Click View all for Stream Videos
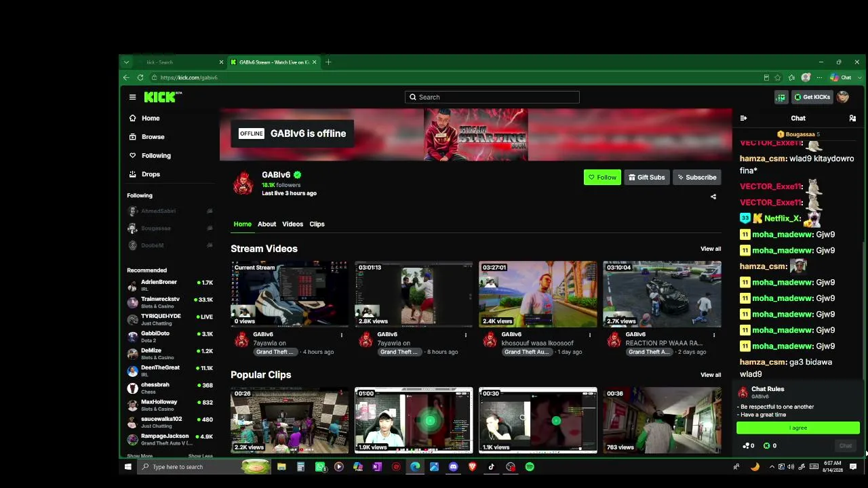This screenshot has height=488, width=868. 711,249
